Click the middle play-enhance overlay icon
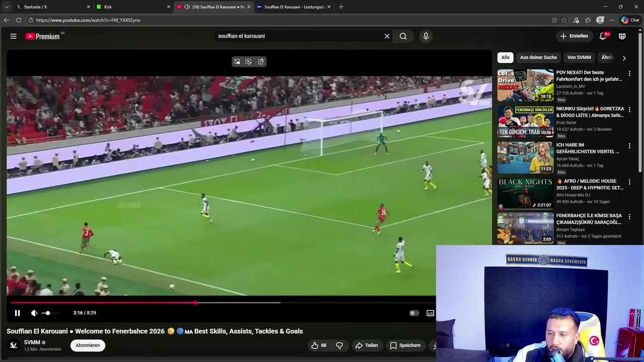 [249, 61]
